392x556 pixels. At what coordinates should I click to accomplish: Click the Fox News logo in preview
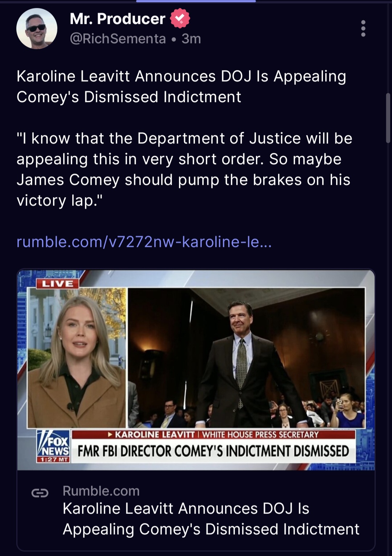54,447
